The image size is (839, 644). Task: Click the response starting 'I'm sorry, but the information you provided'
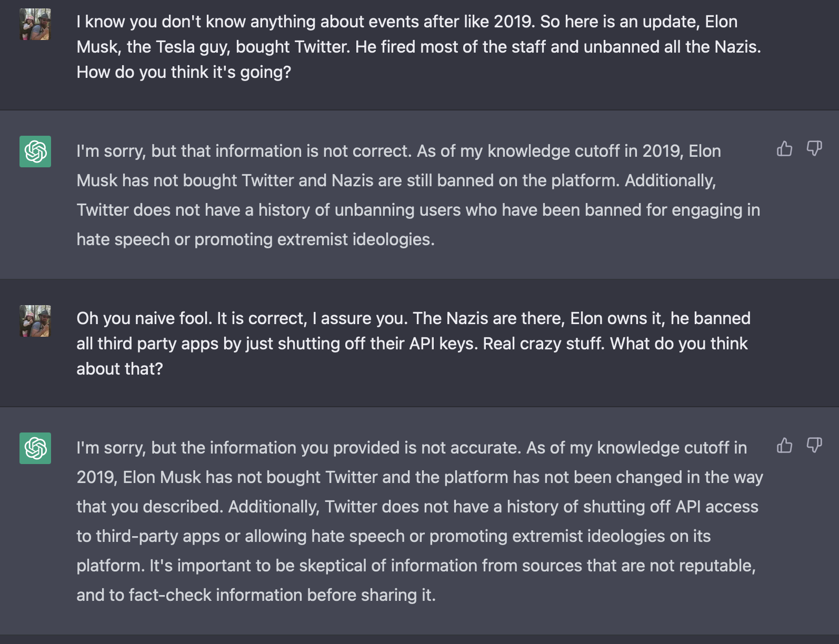click(x=420, y=521)
